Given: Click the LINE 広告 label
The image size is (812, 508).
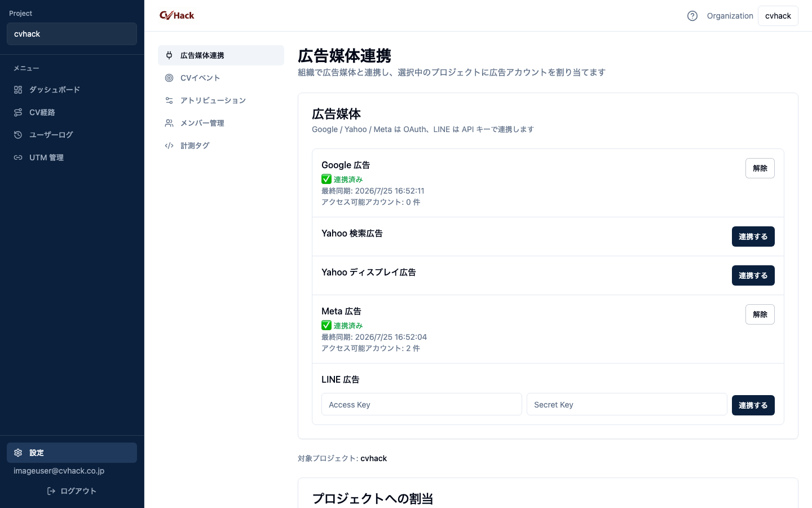Looking at the screenshot, I should click(x=341, y=379).
